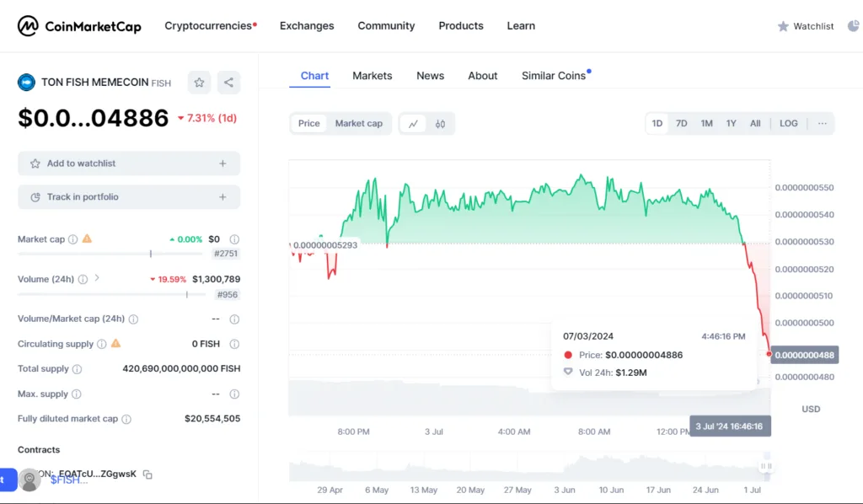Click fully diluted value $20,554,505
Image resolution: width=863 pixels, height=504 pixels.
tap(212, 419)
